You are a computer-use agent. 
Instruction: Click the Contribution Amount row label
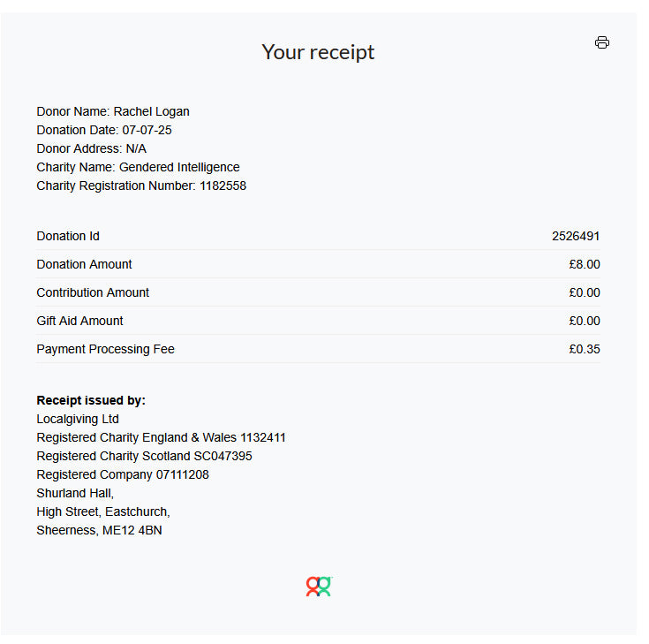pyautogui.click(x=93, y=292)
